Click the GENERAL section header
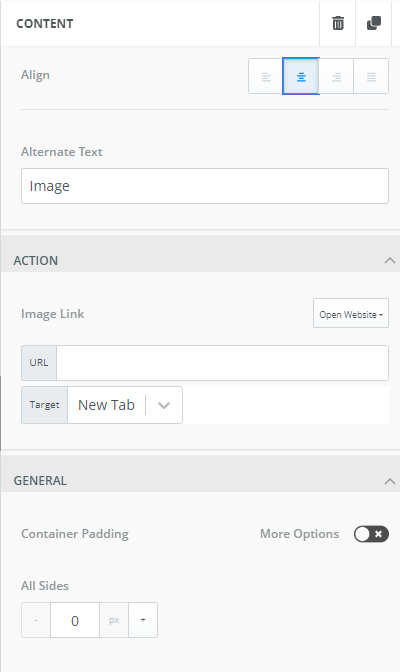Image resolution: width=400 pixels, height=672 pixels. point(200,481)
